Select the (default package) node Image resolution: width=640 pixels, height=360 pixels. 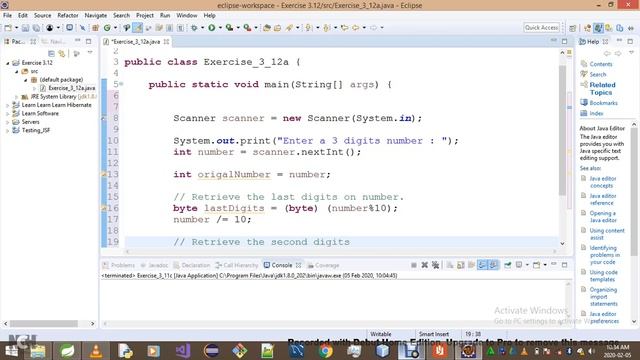point(61,80)
